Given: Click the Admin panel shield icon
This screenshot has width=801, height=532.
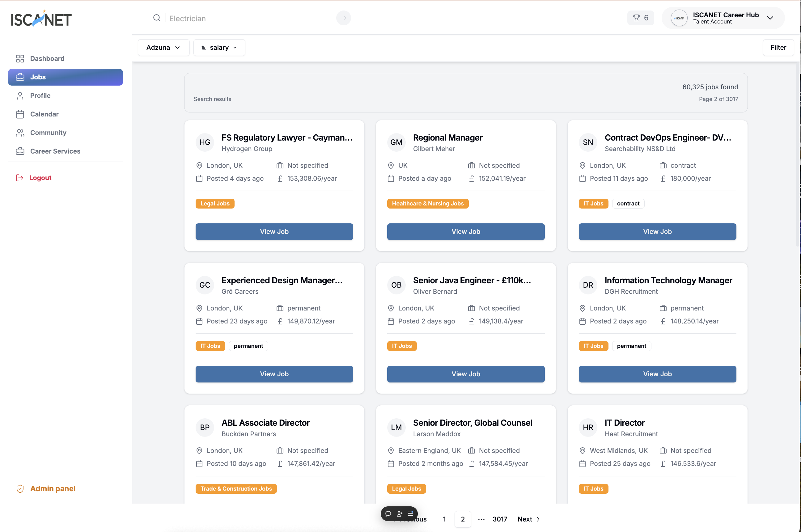Looking at the screenshot, I should coord(20,488).
